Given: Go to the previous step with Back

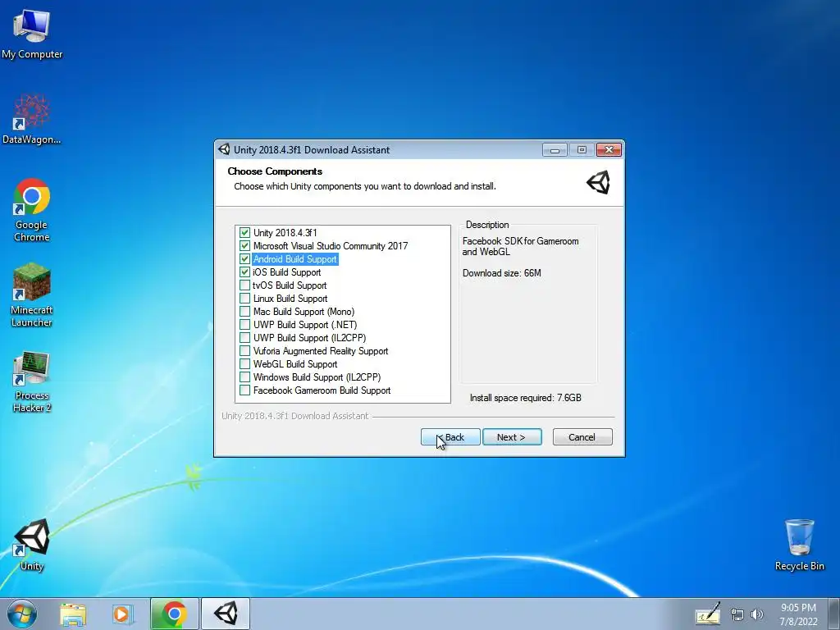Looking at the screenshot, I should (x=450, y=437).
